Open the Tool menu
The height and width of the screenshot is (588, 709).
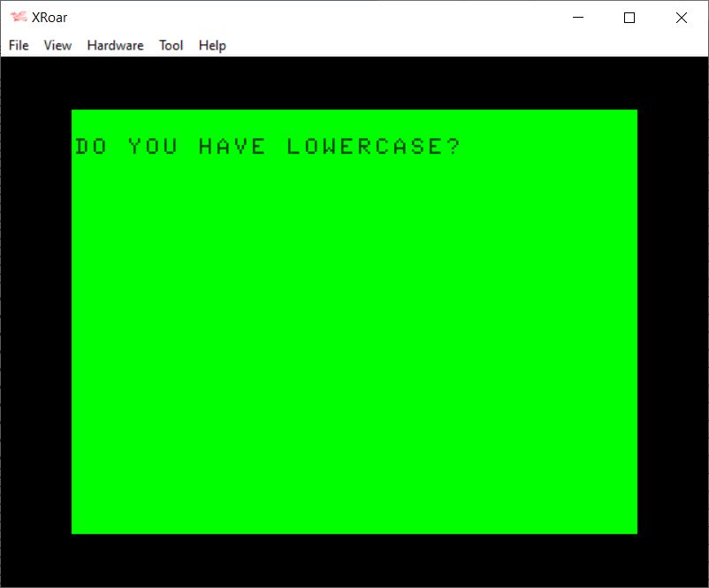pyautogui.click(x=171, y=45)
